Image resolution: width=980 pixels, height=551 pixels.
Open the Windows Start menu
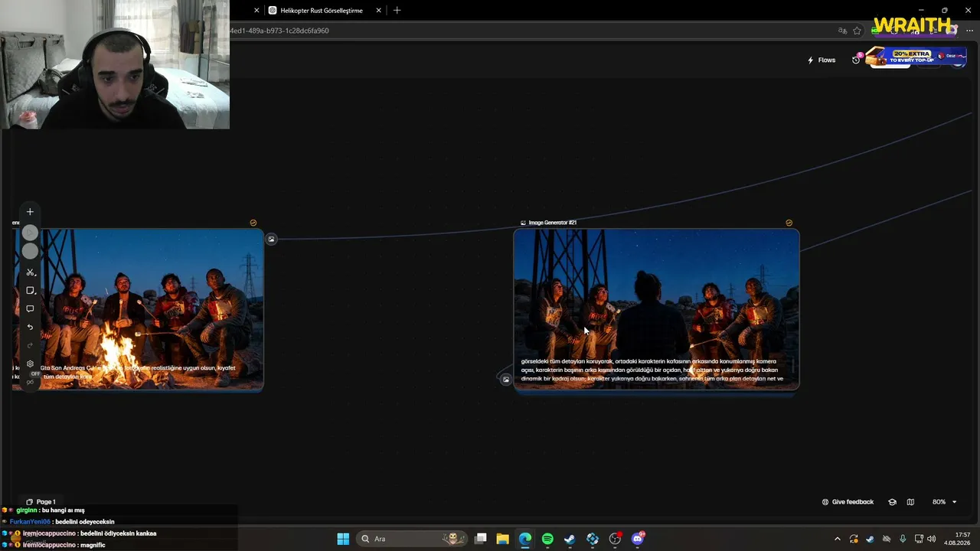pyautogui.click(x=343, y=539)
